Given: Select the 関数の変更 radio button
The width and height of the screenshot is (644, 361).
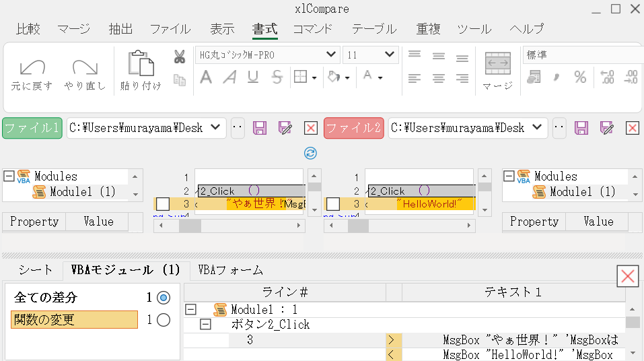Looking at the screenshot, I should point(163,320).
